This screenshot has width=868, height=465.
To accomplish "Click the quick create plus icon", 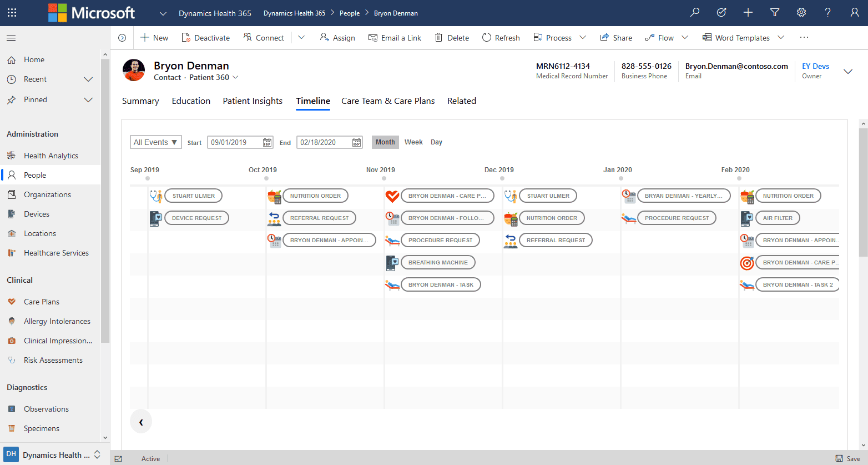I will 748,12.
